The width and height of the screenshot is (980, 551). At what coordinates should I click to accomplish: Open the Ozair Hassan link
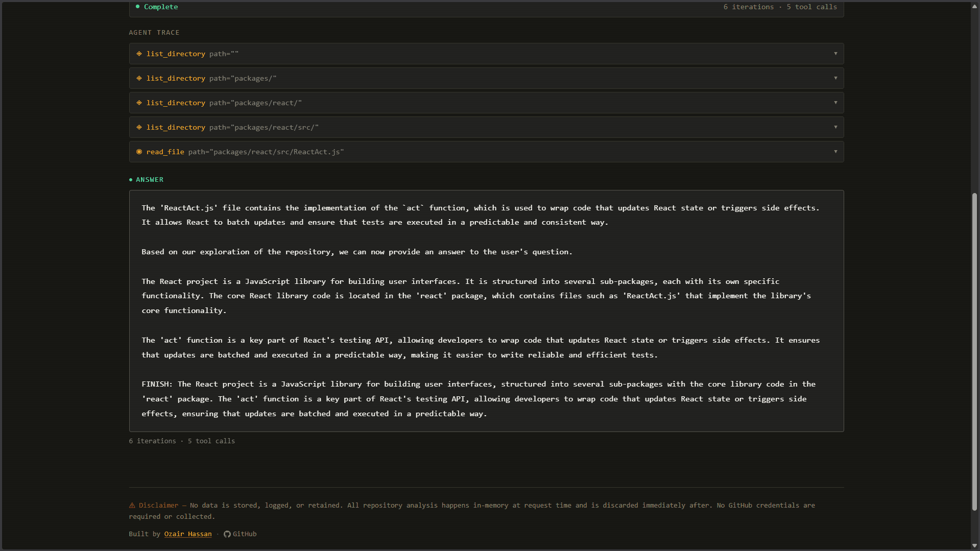click(x=187, y=534)
